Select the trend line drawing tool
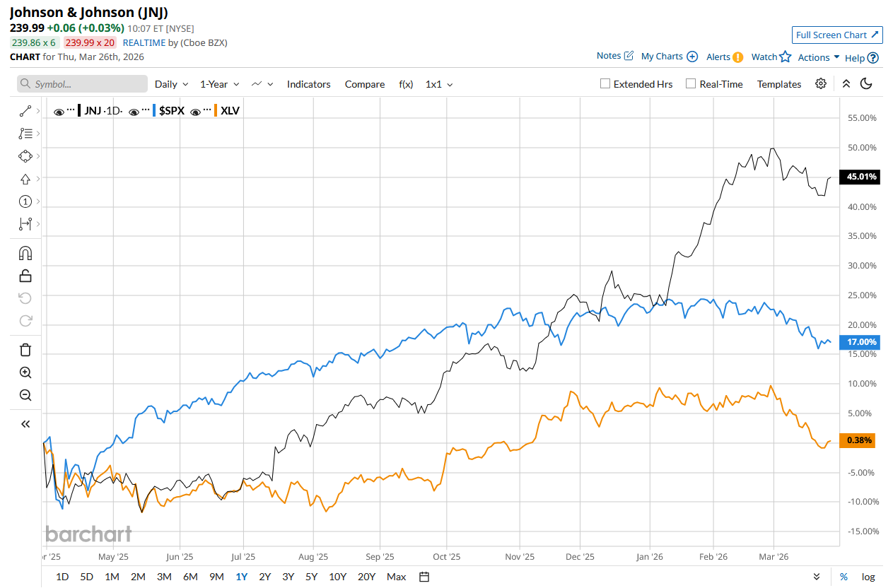 [x=25, y=111]
